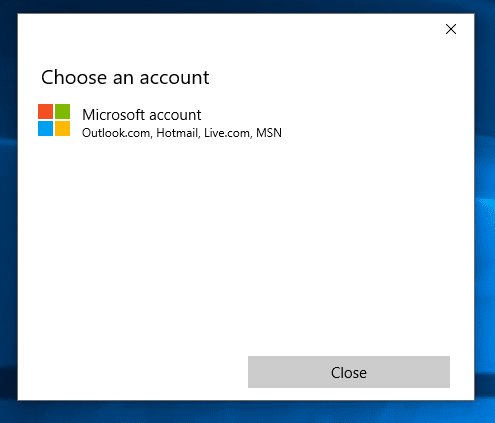Dismiss dialog with the X icon

point(451,29)
